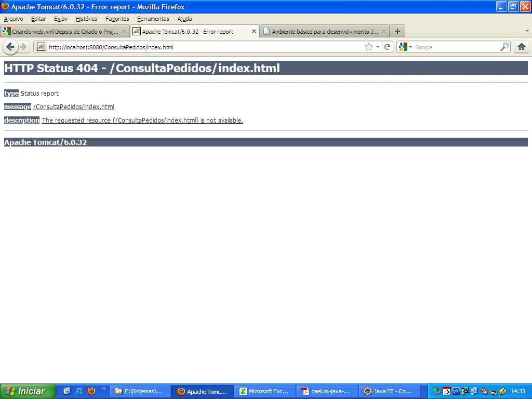Close the Criando web.xml tab
The width and height of the screenshot is (532, 399).
click(x=124, y=31)
